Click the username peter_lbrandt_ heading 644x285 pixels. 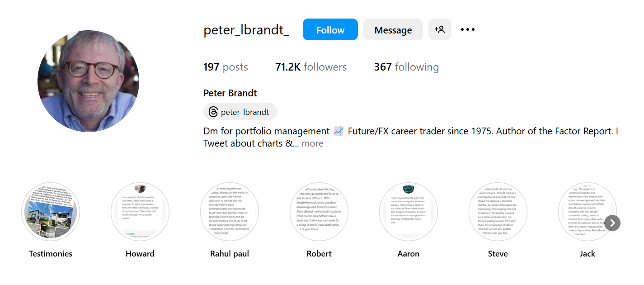(246, 29)
